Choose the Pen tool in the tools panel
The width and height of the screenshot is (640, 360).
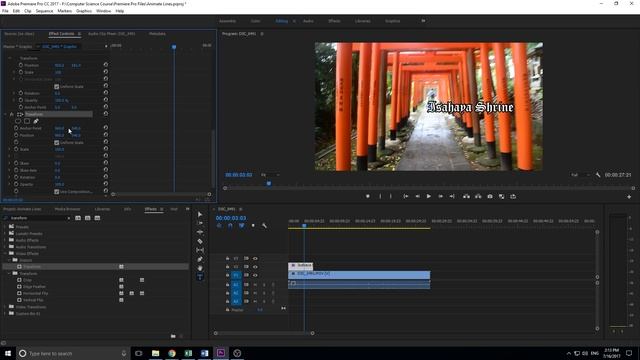click(200, 259)
